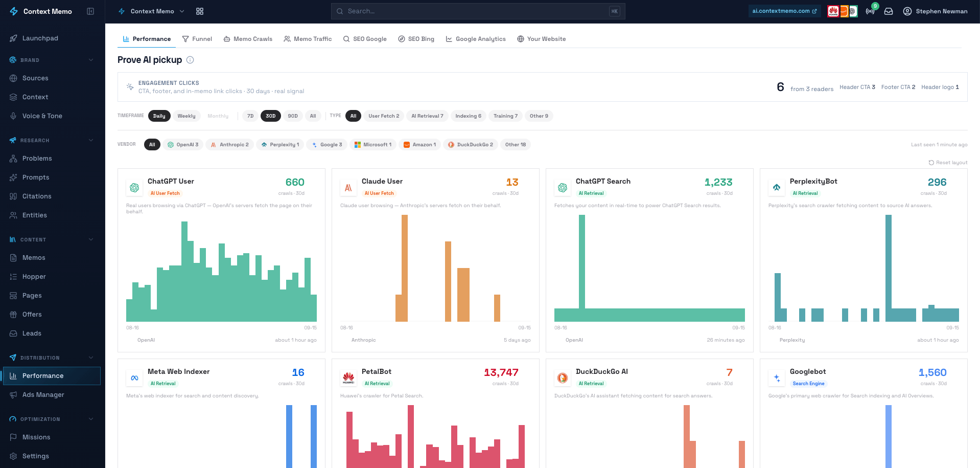Open Hopper via its list icon
Viewport: 980px width, 468px height.
pos(13,277)
